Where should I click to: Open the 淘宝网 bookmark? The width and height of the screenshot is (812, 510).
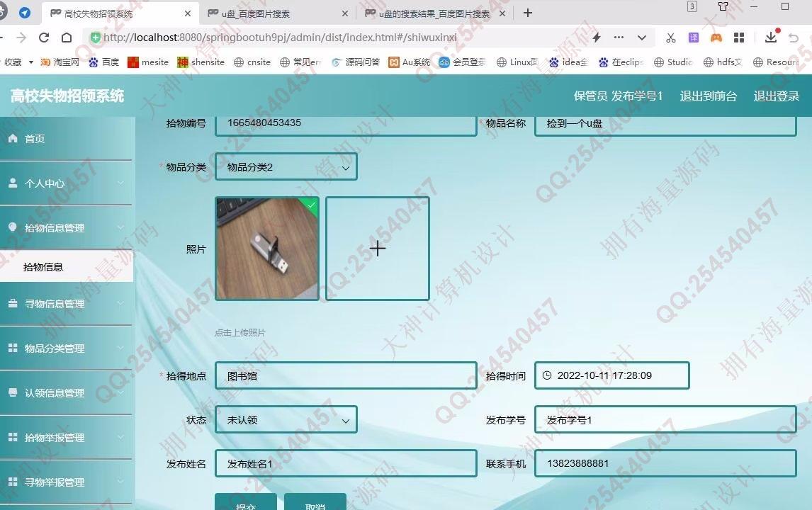pyautogui.click(x=60, y=62)
